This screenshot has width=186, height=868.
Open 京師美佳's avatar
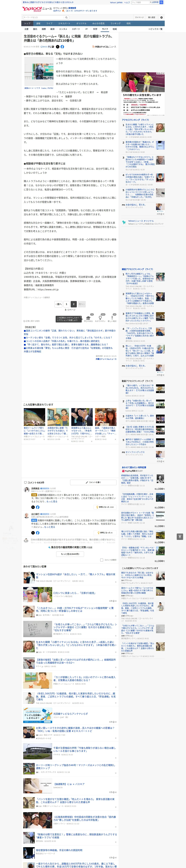click(x=26, y=490)
